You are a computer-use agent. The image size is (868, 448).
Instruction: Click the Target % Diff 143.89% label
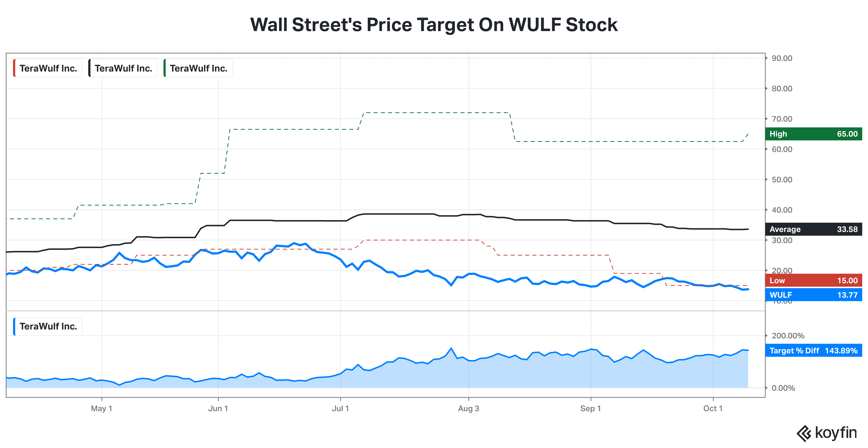click(x=814, y=350)
